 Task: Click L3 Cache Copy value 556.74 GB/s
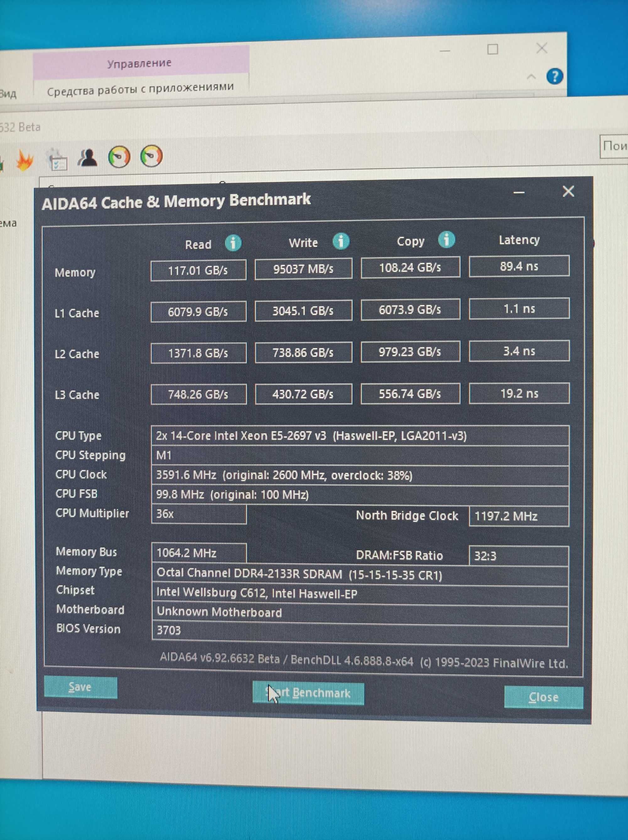tap(410, 393)
